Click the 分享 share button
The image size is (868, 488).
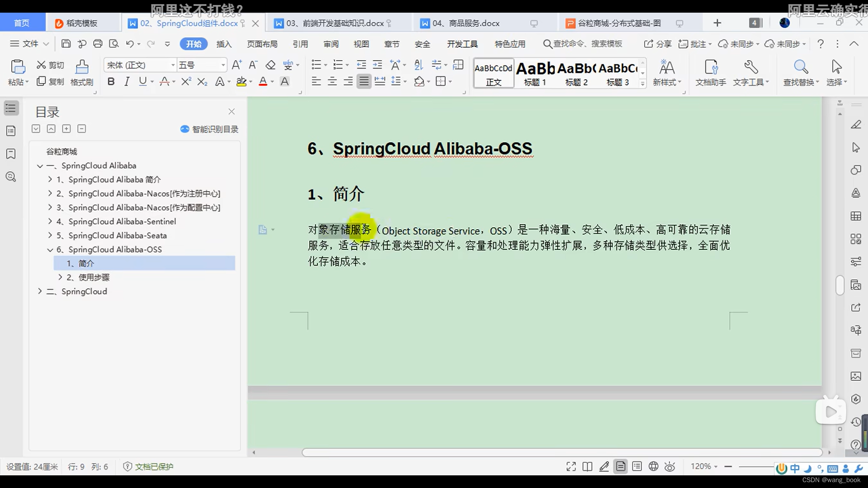[x=658, y=44]
